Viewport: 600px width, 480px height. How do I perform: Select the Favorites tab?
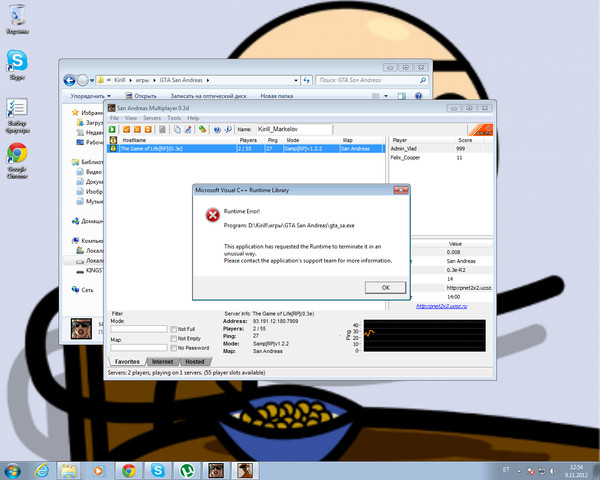coord(127,361)
